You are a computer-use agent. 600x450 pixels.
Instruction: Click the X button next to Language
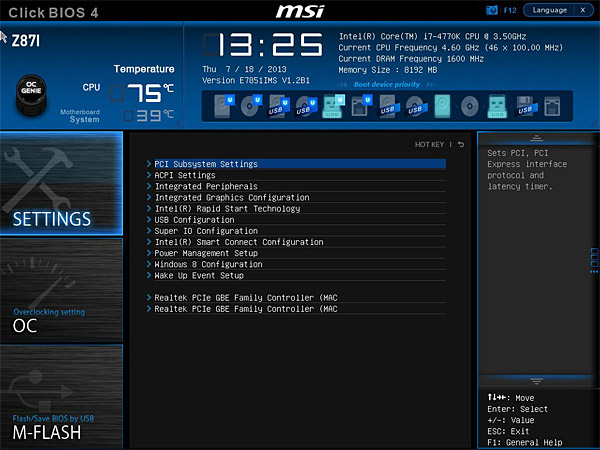click(583, 10)
